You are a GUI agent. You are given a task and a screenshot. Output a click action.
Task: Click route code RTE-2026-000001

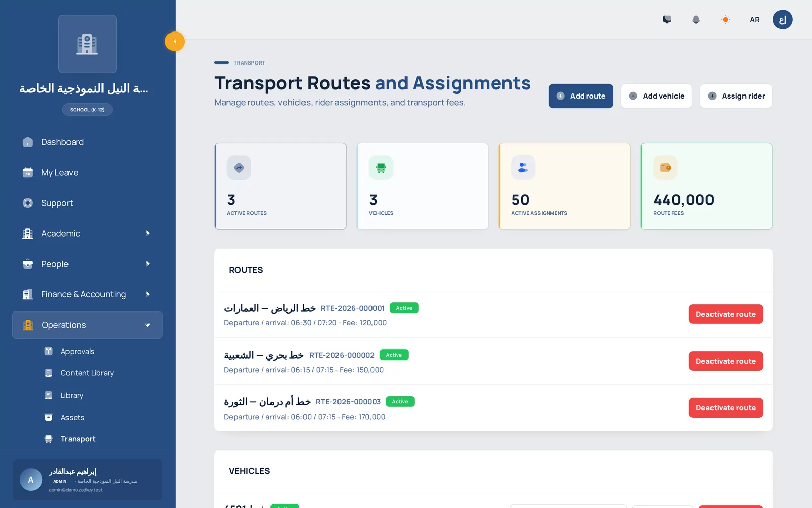click(x=353, y=308)
